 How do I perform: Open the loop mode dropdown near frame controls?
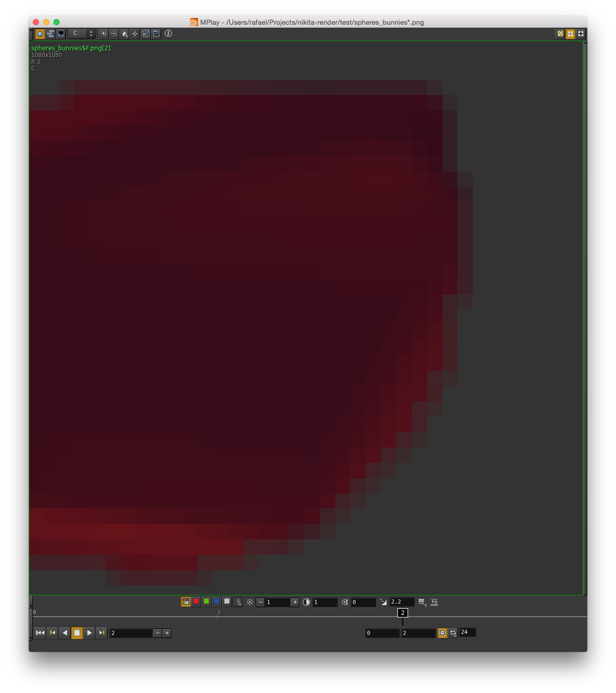coord(453,633)
